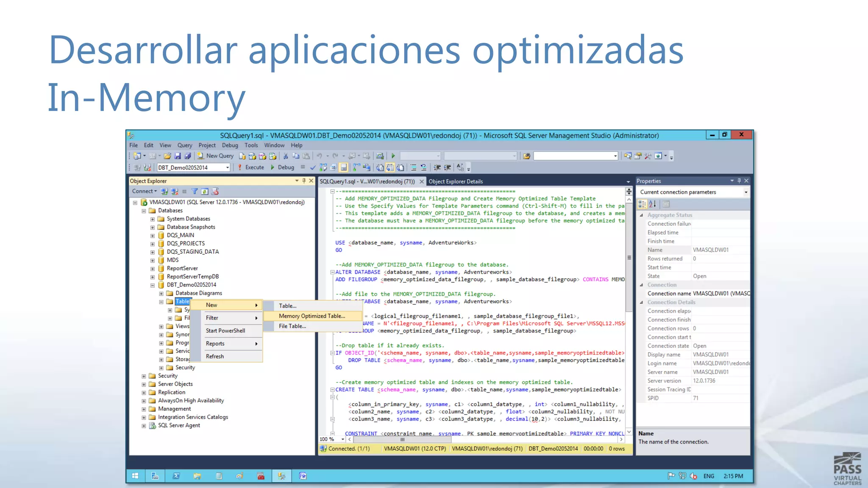Click the Comment out selected lines icon
Image resolution: width=868 pixels, height=488 pixels.
tap(414, 167)
